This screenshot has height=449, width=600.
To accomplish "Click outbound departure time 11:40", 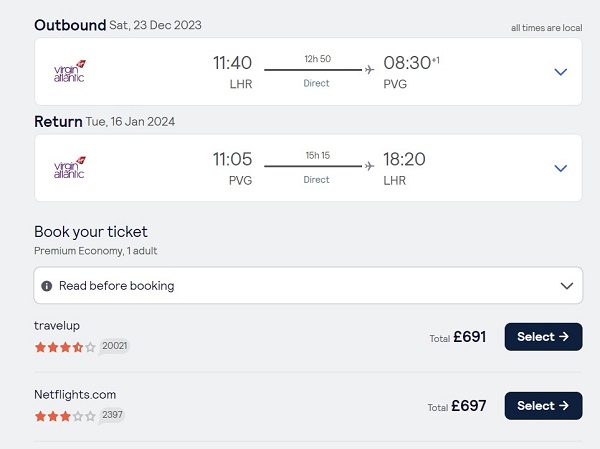I will coord(232,63).
